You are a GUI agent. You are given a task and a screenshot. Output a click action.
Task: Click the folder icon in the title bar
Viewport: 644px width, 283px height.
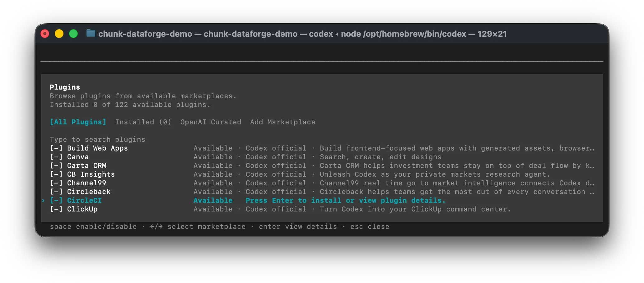click(91, 33)
